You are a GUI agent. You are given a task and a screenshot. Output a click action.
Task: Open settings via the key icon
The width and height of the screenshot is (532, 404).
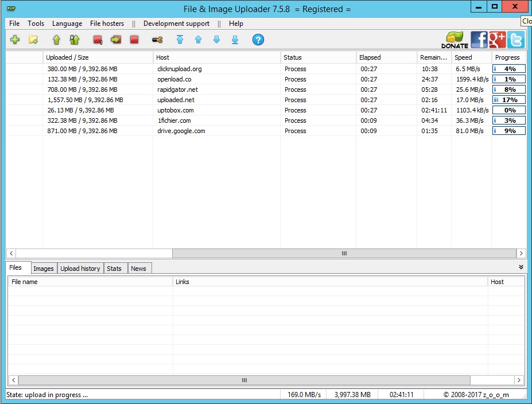157,40
